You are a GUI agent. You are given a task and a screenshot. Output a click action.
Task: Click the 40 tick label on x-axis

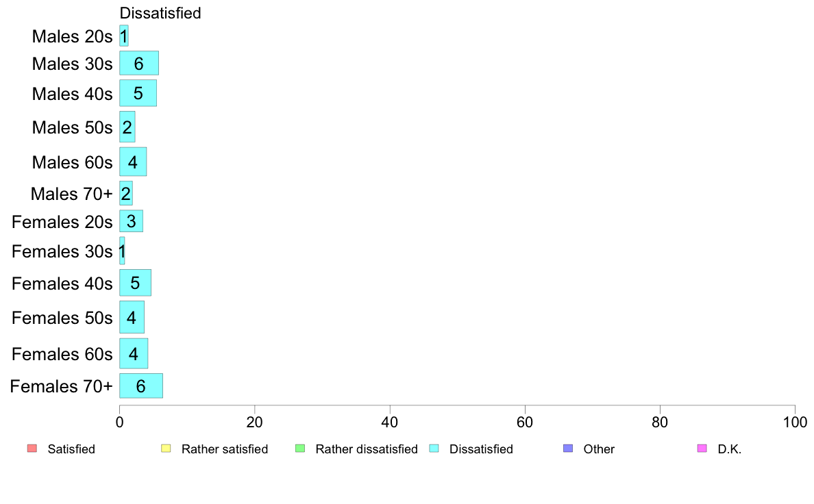(x=390, y=422)
